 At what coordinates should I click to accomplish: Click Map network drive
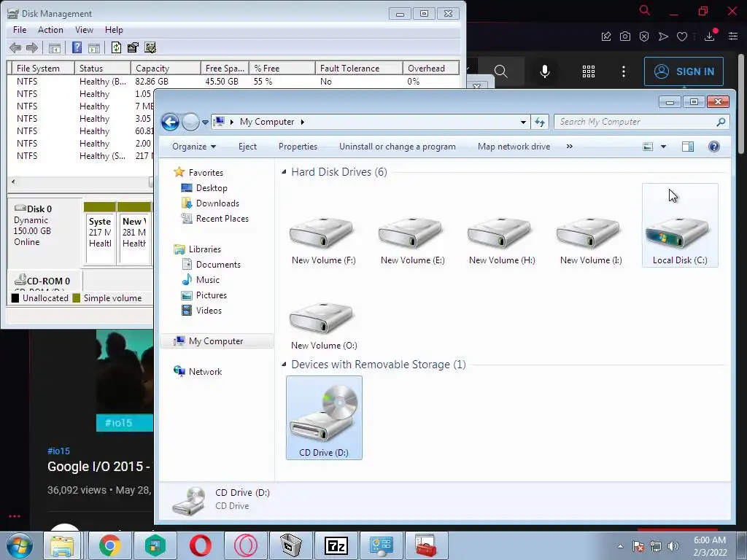514,147
